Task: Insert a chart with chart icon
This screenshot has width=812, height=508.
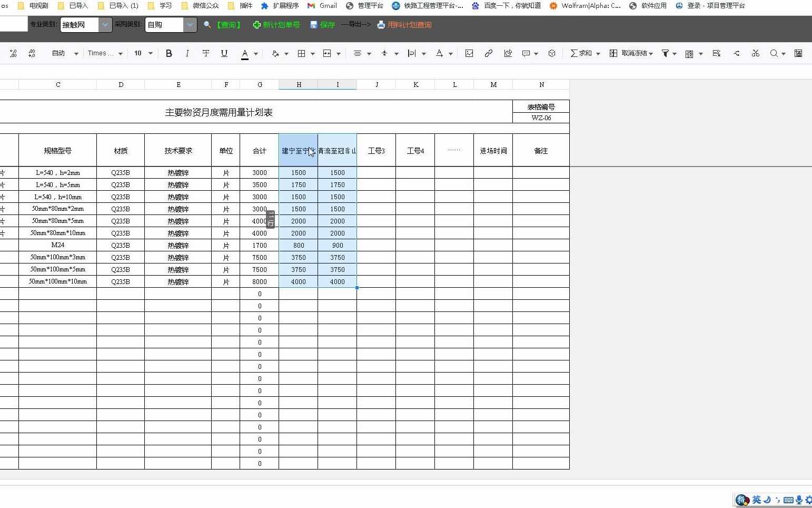Action: (x=508, y=53)
